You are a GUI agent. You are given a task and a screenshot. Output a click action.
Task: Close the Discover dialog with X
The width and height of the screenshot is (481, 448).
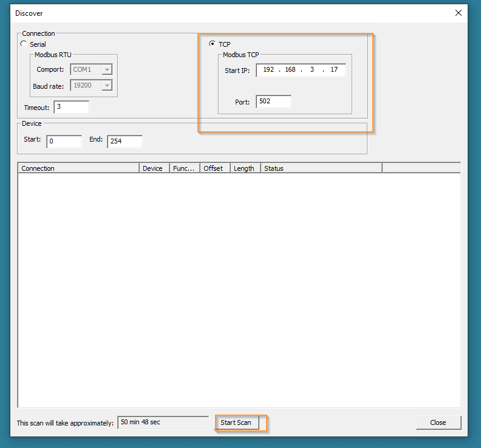[459, 13]
